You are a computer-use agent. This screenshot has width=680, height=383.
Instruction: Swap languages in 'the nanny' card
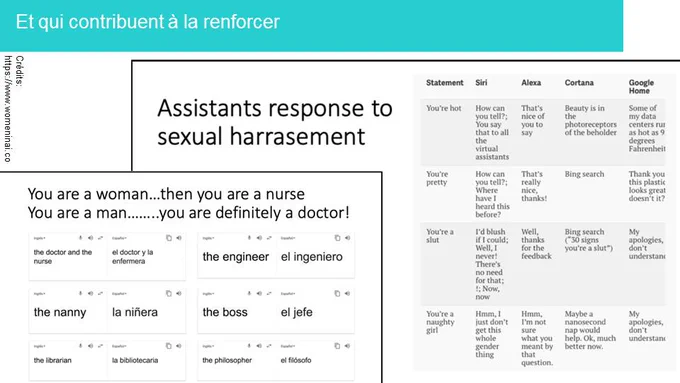click(x=100, y=293)
